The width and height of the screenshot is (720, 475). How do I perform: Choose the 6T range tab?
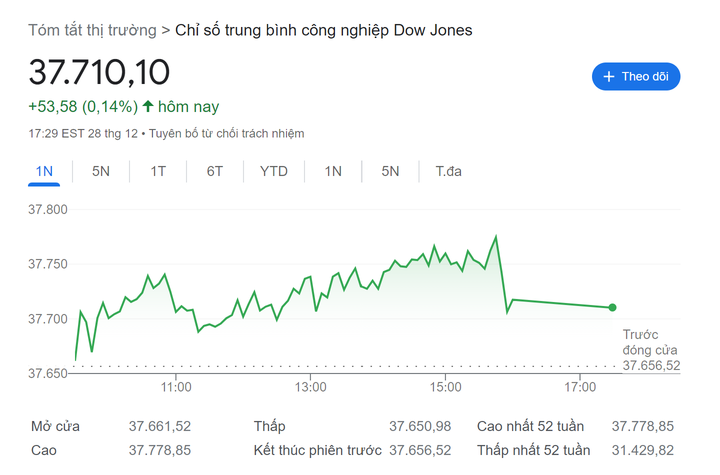(x=215, y=171)
